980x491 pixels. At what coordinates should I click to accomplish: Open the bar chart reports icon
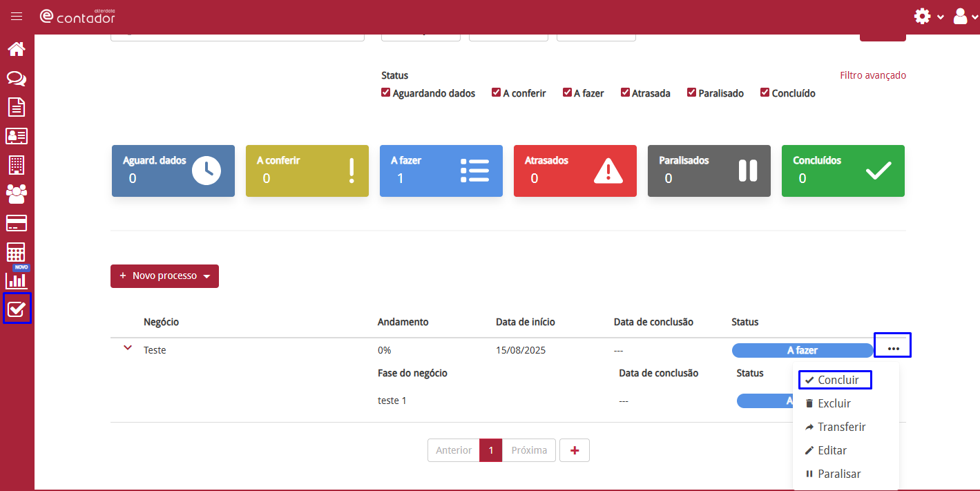point(17,280)
